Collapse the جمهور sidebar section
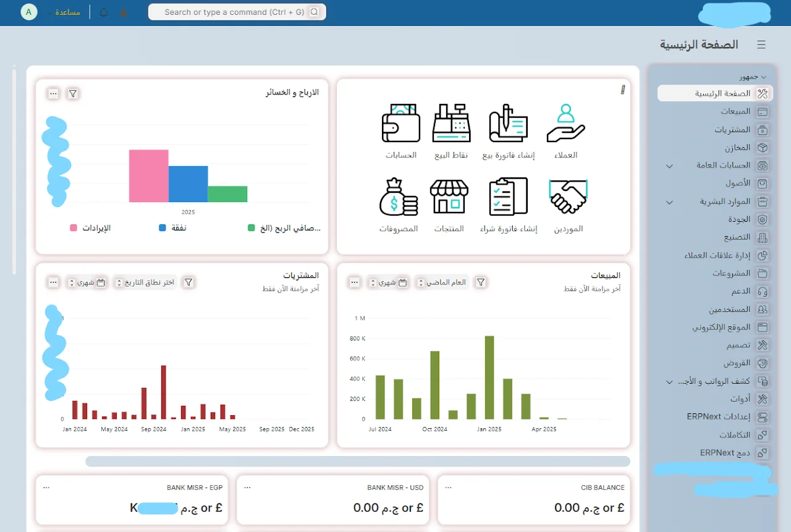Viewport: 791px width, 532px height. (754, 77)
